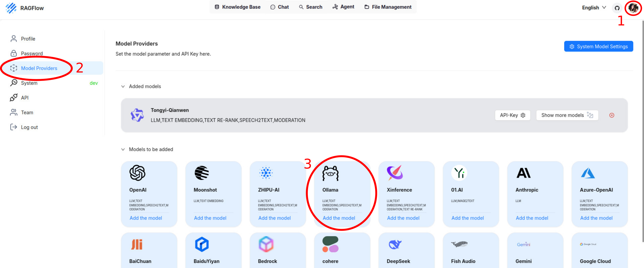This screenshot has height=268, width=644.
Task: Collapse the Models to be added section
Action: 123,149
